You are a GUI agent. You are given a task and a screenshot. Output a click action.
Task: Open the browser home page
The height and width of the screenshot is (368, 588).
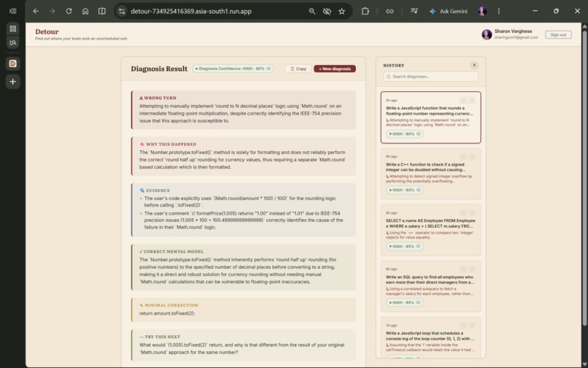click(x=85, y=11)
